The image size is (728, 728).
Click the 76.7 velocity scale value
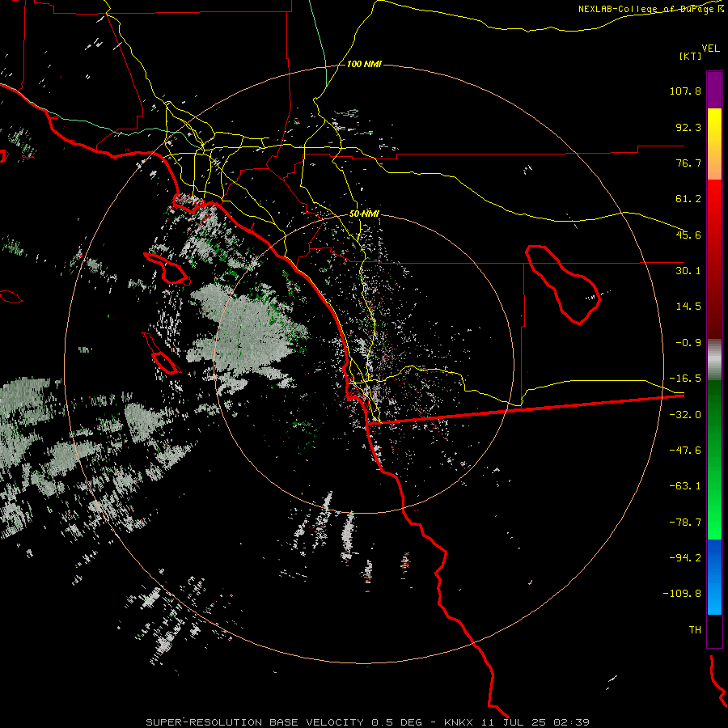pos(688,163)
